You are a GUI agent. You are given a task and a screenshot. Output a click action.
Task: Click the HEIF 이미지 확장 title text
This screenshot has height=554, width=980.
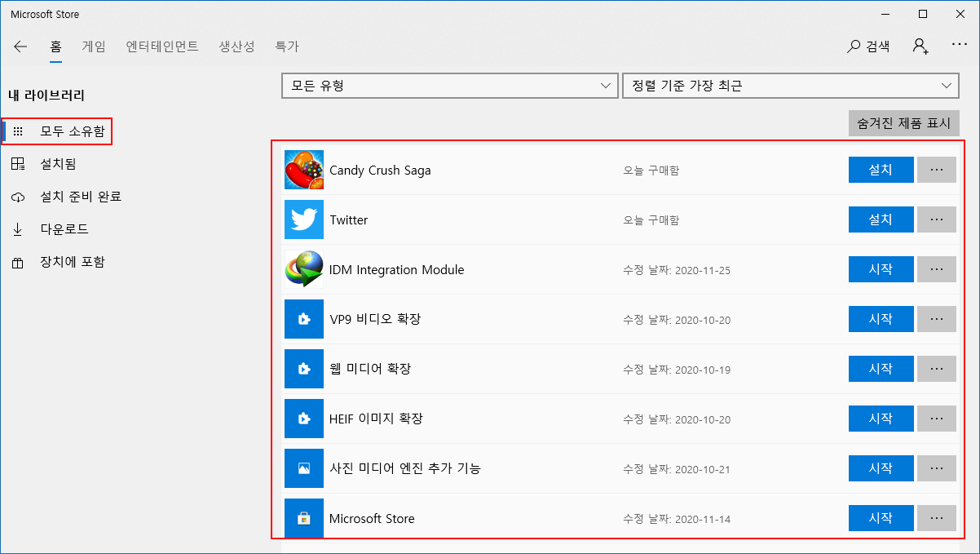coord(376,419)
